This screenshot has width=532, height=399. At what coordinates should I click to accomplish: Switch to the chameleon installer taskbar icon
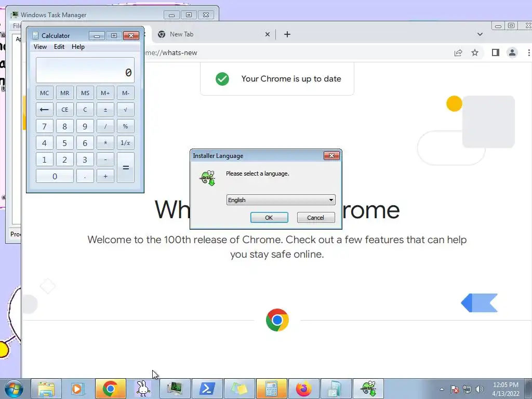point(368,389)
